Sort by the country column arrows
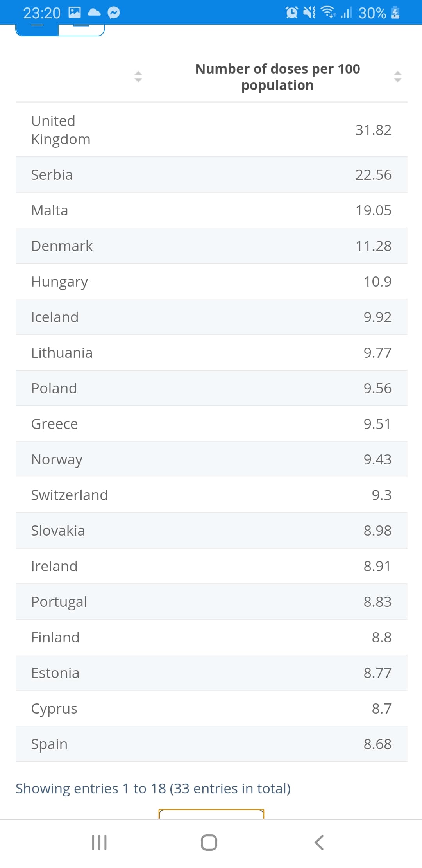Screen dimensions: 422x868 (x=138, y=77)
